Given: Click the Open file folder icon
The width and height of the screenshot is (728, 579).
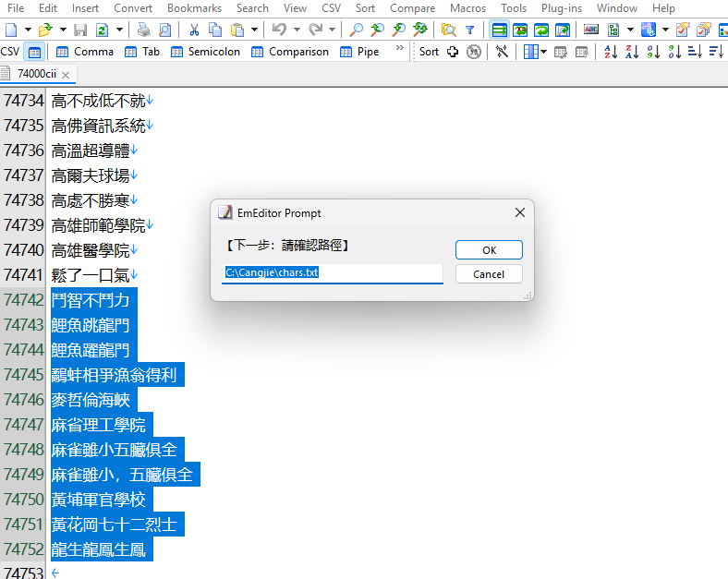Looking at the screenshot, I should coord(45,30).
